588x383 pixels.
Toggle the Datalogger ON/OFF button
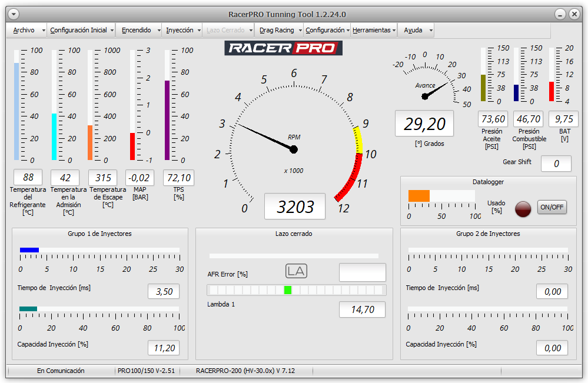[x=552, y=207]
